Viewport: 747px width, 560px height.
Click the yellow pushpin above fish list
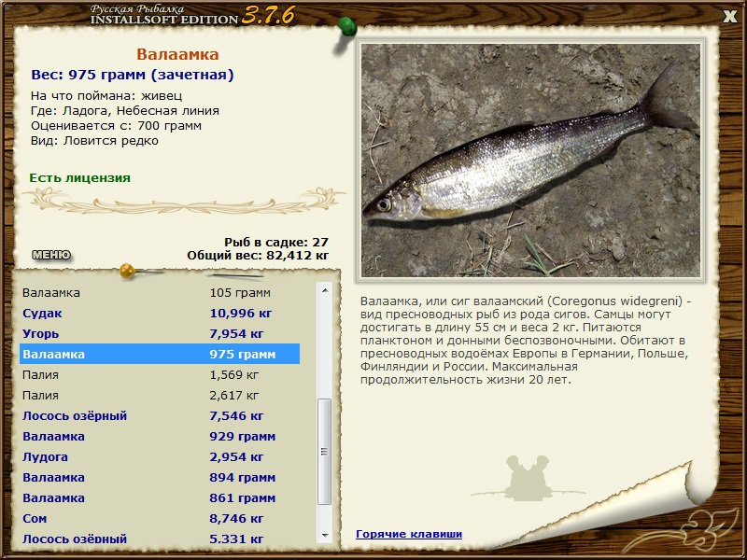point(127,271)
